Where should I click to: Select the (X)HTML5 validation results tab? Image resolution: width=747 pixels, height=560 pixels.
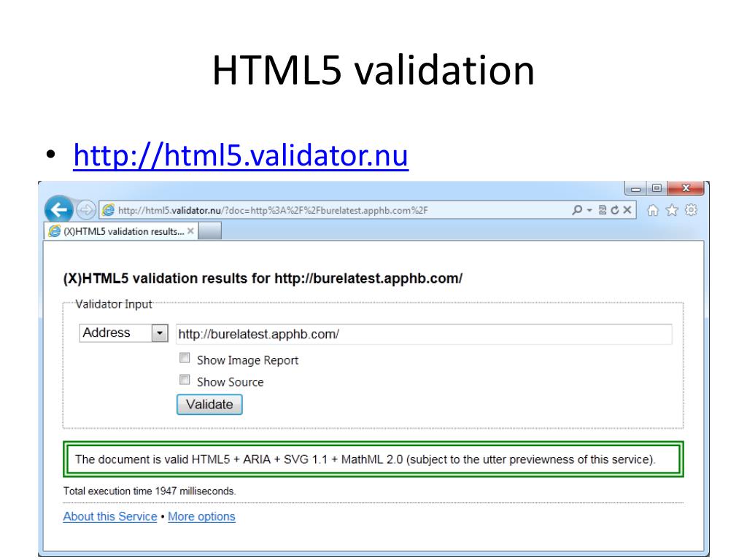coord(122,231)
